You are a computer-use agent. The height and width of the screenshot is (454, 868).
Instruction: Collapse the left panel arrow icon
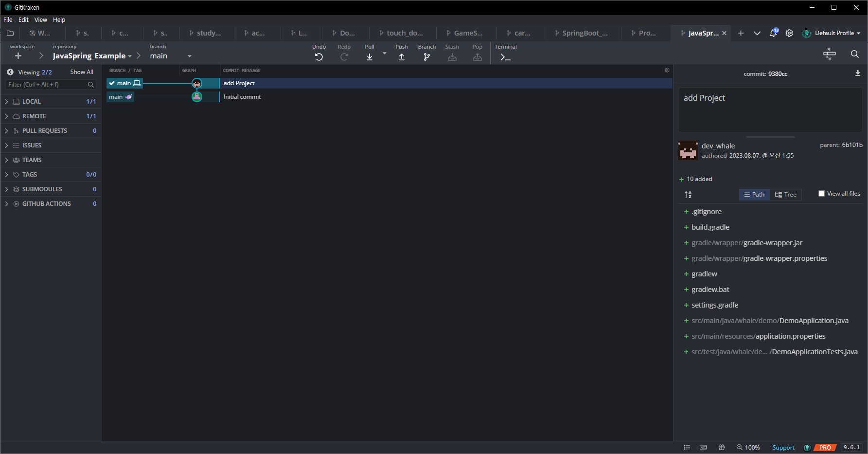coord(10,72)
